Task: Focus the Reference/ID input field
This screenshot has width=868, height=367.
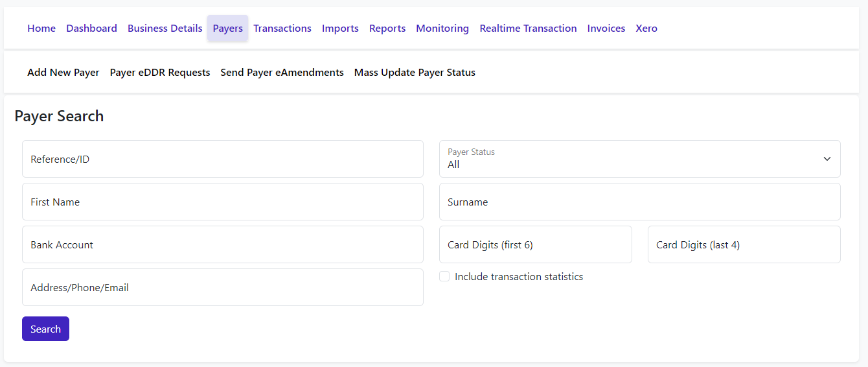Action: click(222, 159)
